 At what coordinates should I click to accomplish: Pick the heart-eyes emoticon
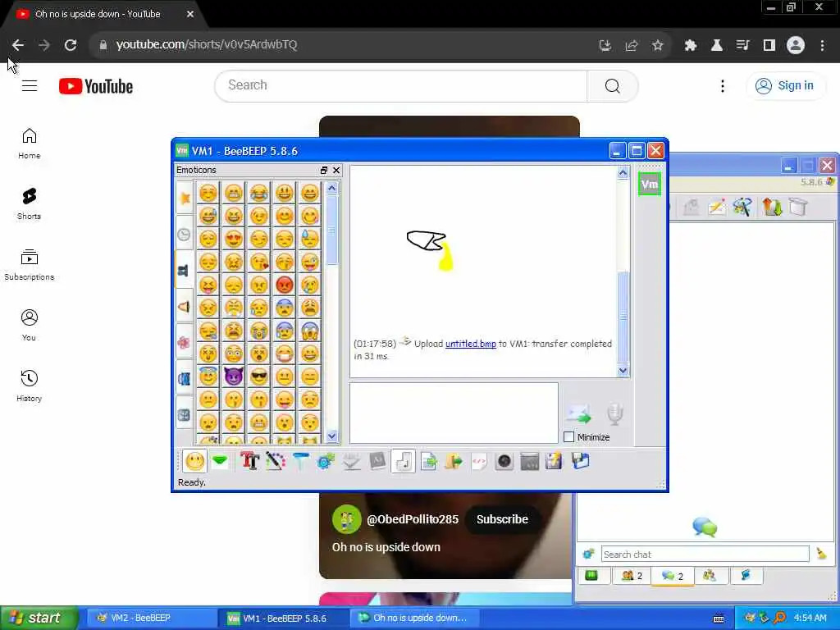tap(234, 239)
